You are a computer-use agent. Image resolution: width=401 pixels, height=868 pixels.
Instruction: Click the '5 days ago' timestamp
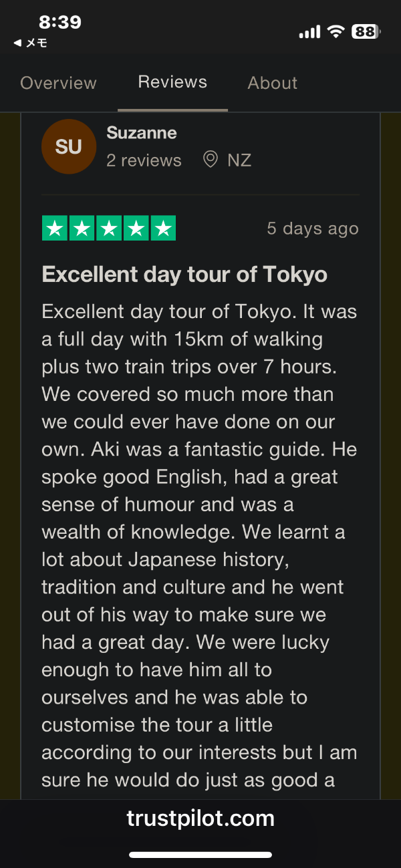point(313,229)
